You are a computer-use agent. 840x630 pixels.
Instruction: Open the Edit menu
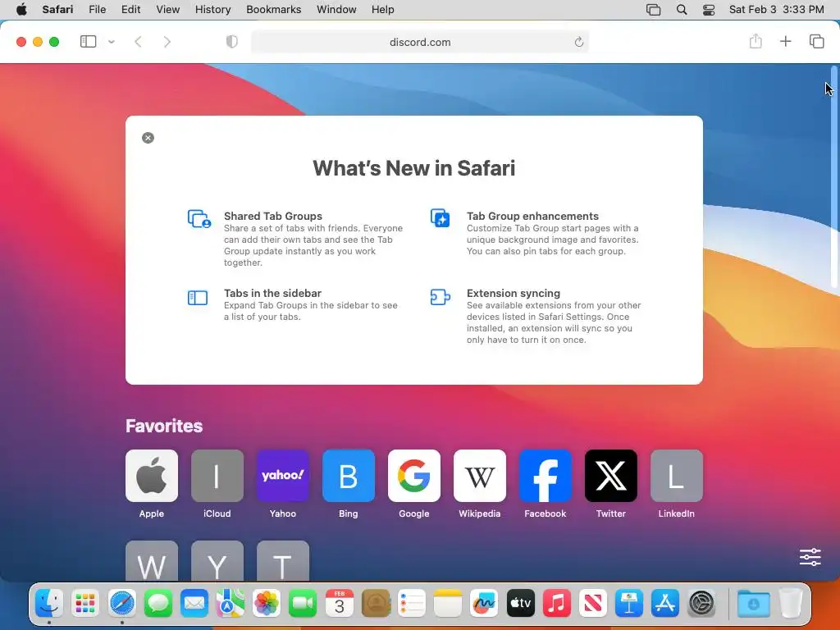130,10
